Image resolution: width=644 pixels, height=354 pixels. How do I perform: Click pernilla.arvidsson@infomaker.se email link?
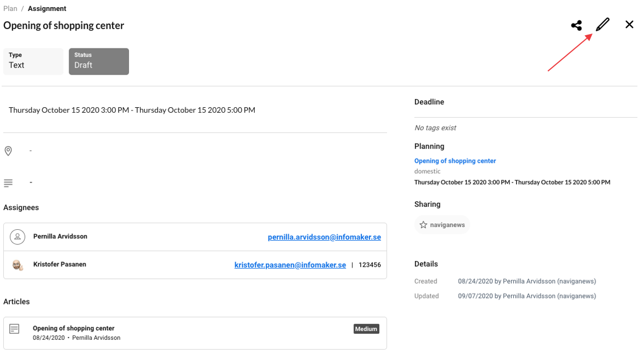pyautogui.click(x=324, y=237)
